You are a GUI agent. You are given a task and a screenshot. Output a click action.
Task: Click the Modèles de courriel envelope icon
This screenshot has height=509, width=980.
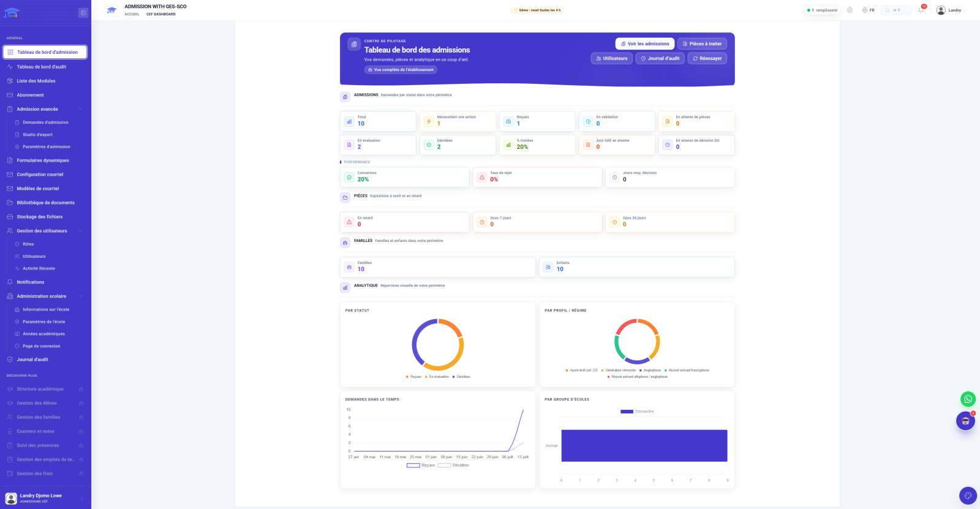pos(10,189)
